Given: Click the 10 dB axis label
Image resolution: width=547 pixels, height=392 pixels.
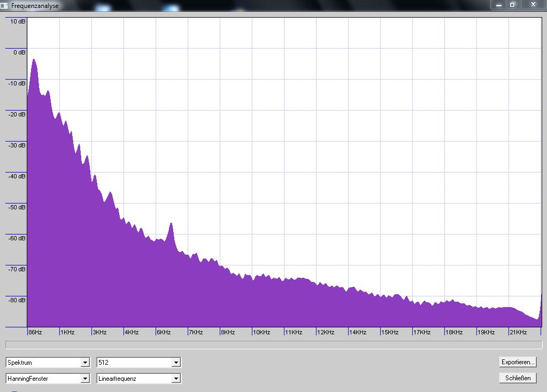Looking at the screenshot, I should [x=18, y=21].
